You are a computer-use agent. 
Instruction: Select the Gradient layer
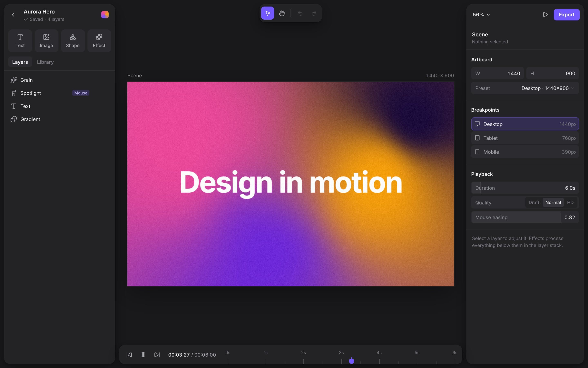[60, 119]
